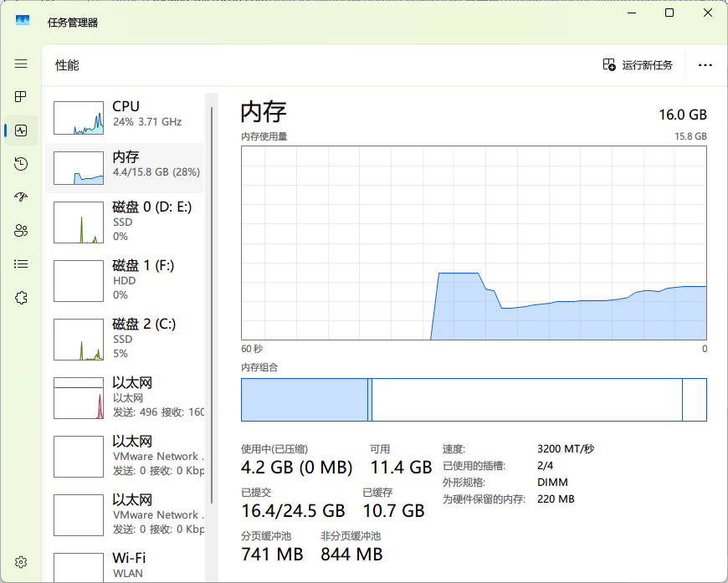Click the 60 秒 axis label
Screen dimensions: 728x583
[252, 349]
